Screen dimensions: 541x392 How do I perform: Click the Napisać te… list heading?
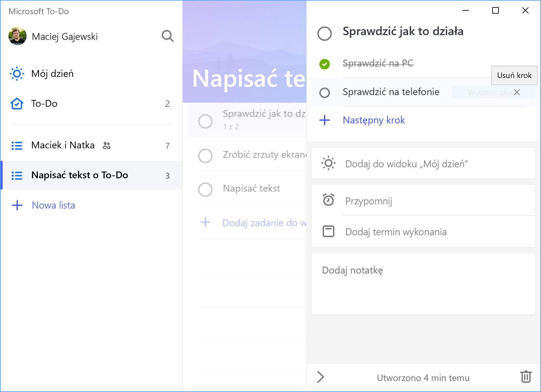point(249,79)
